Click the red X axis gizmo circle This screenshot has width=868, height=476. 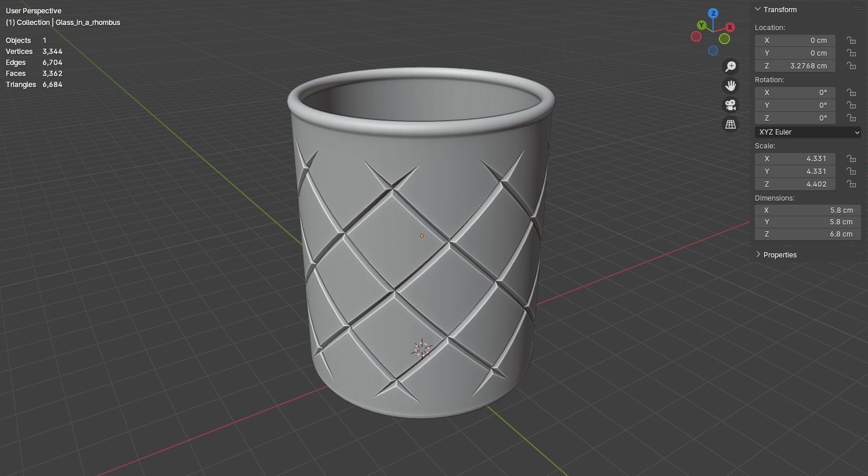pyautogui.click(x=730, y=27)
